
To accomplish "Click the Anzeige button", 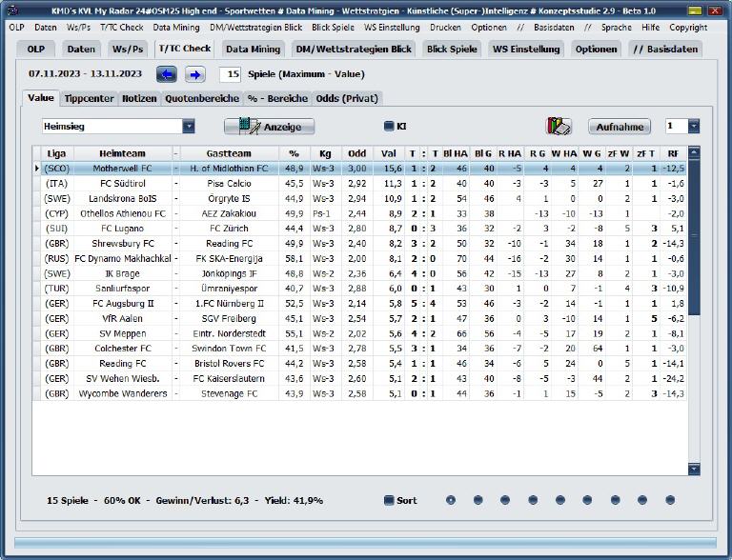I will (270, 127).
